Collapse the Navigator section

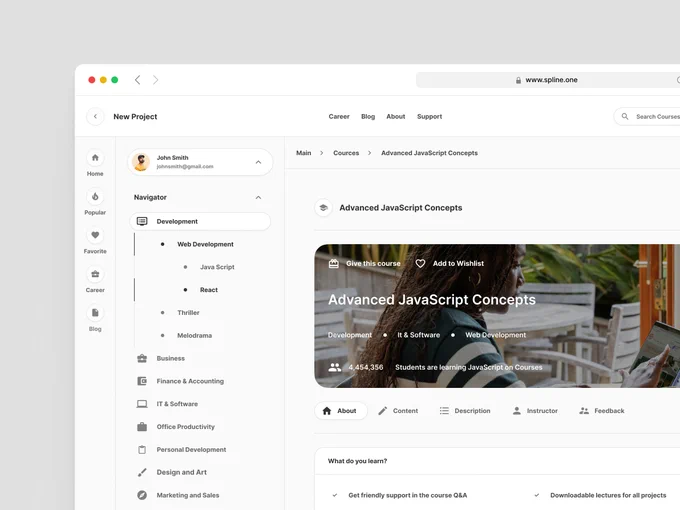pyautogui.click(x=258, y=197)
